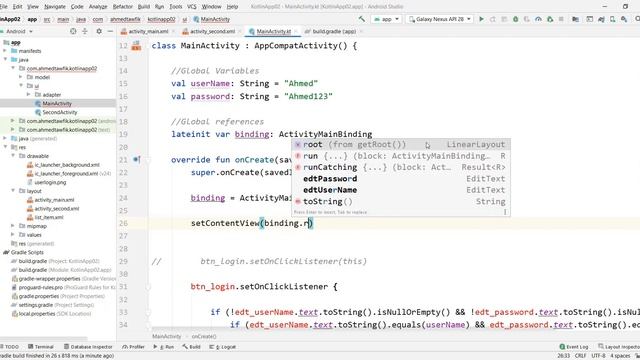The width and height of the screenshot is (640, 360).
Task: Expand the values folder
Action: click(x=13, y=235)
